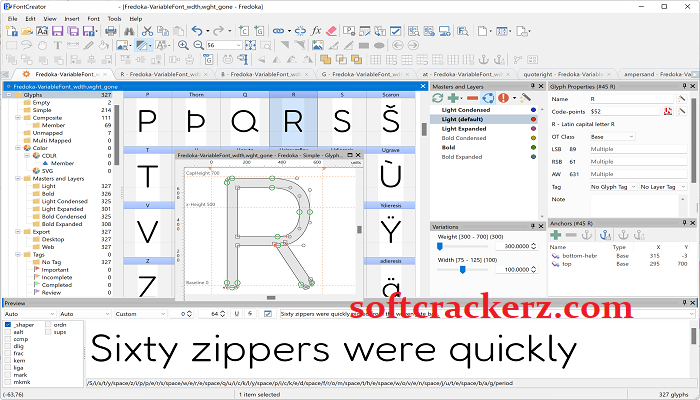Collapse the Masters and Layers tree node
The height and width of the screenshot is (400, 700).
pyautogui.click(x=18, y=179)
